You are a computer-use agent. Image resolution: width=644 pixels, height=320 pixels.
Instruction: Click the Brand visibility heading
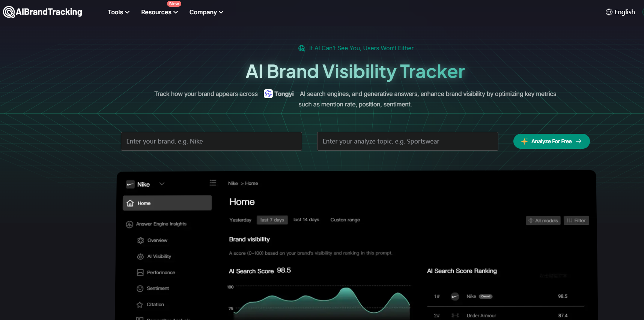(x=249, y=239)
